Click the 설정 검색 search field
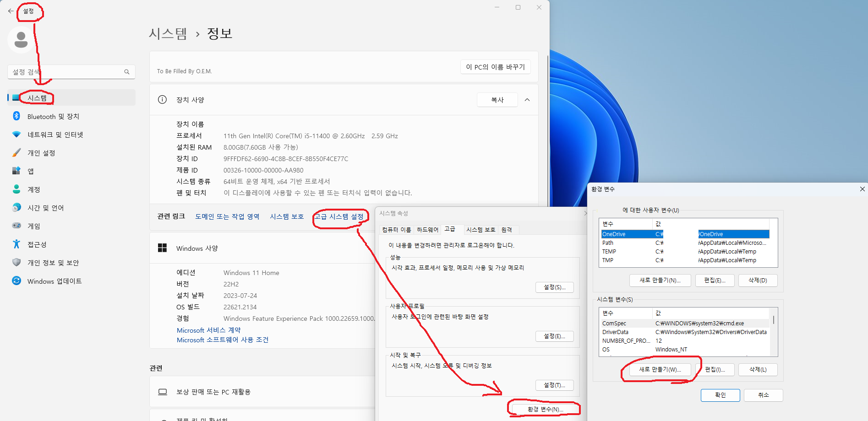 pos(71,72)
